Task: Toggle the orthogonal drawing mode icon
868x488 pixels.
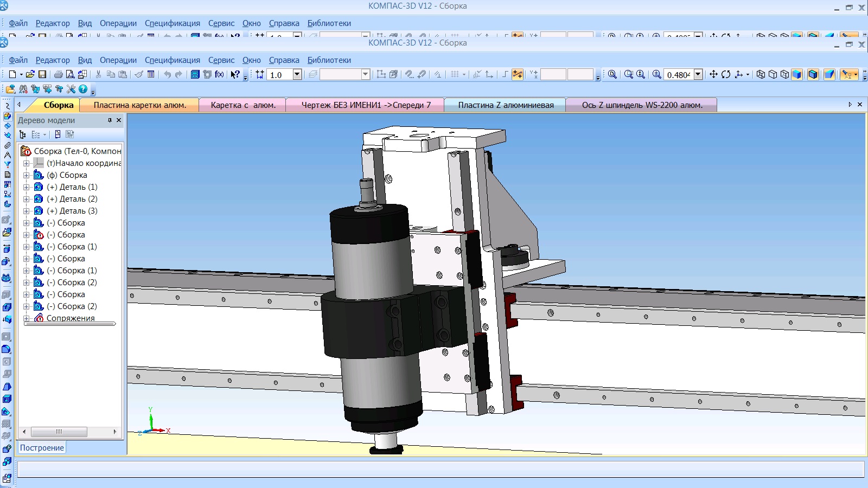Action: pos(505,74)
